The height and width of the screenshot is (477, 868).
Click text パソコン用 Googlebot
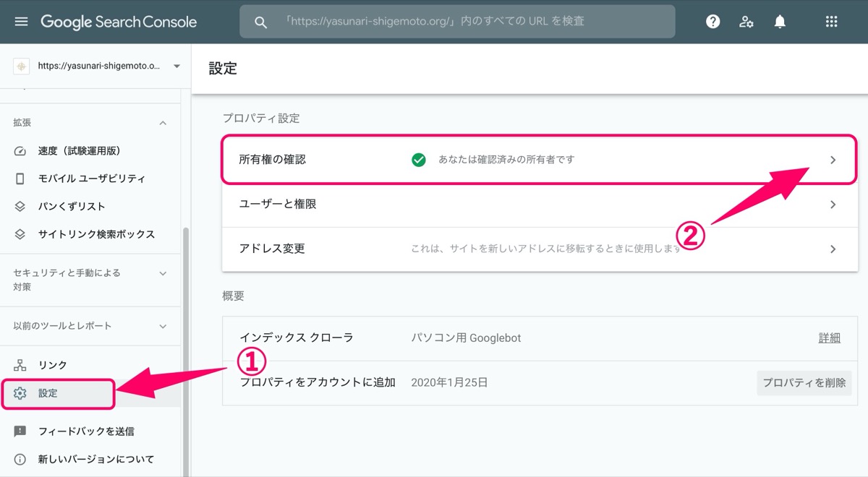pos(466,338)
